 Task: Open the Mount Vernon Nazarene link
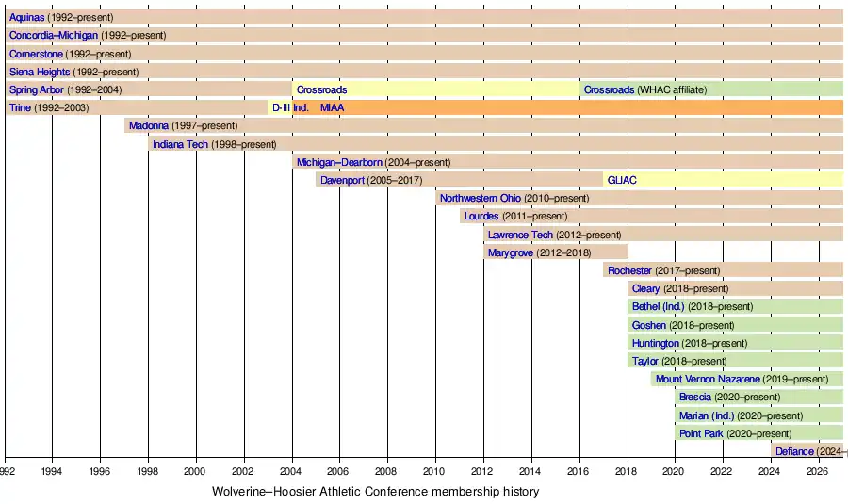pyautogui.click(x=707, y=380)
